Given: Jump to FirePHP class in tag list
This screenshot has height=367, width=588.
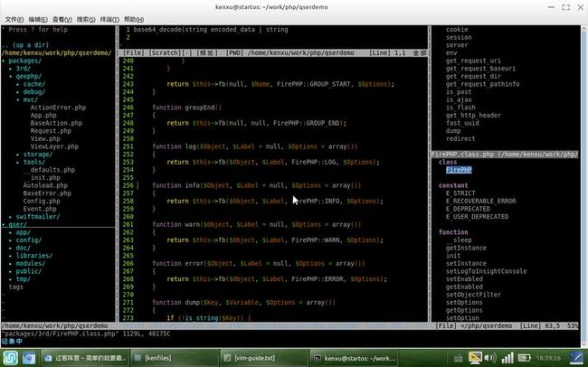Looking at the screenshot, I should pyautogui.click(x=459, y=170).
